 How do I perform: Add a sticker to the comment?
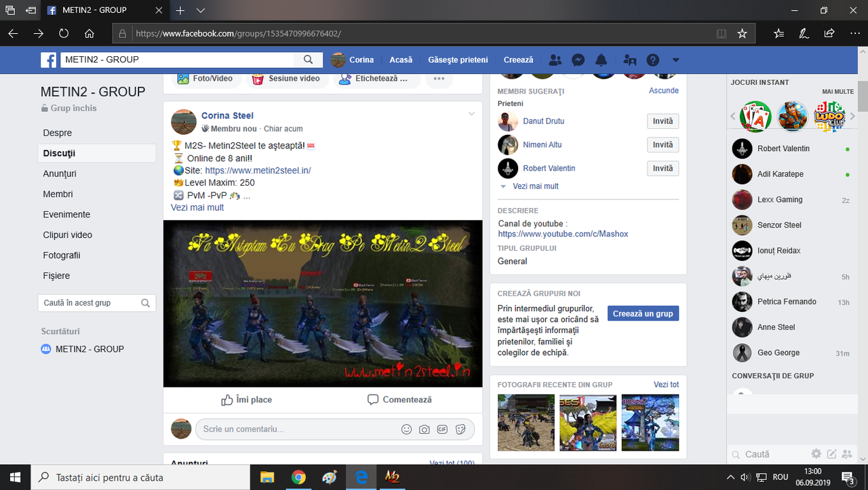click(x=460, y=429)
